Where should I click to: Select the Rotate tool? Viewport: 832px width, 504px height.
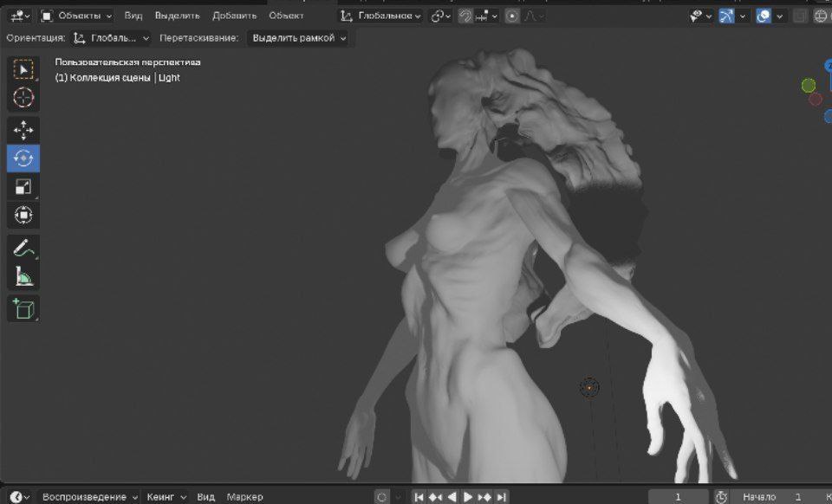(x=23, y=158)
